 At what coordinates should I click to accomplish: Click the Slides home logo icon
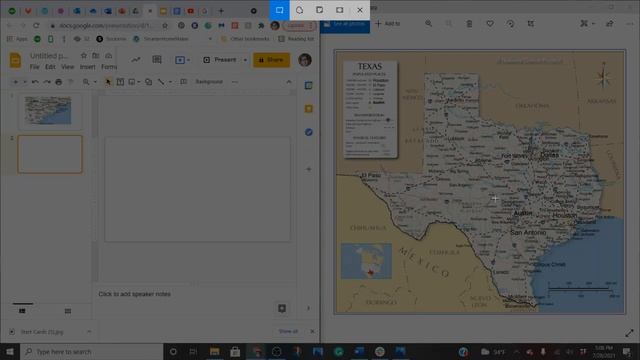click(16, 60)
